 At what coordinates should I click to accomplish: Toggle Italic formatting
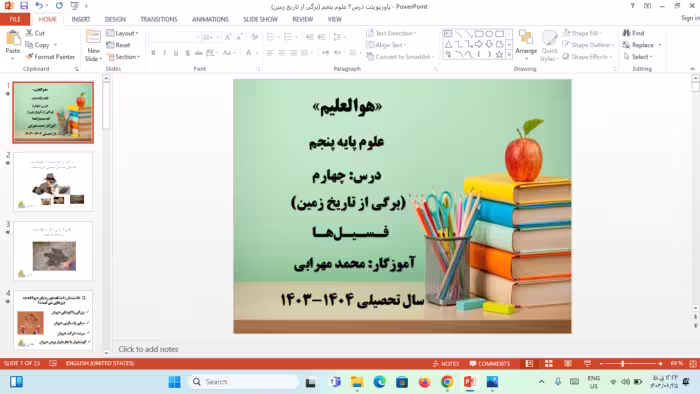point(164,53)
